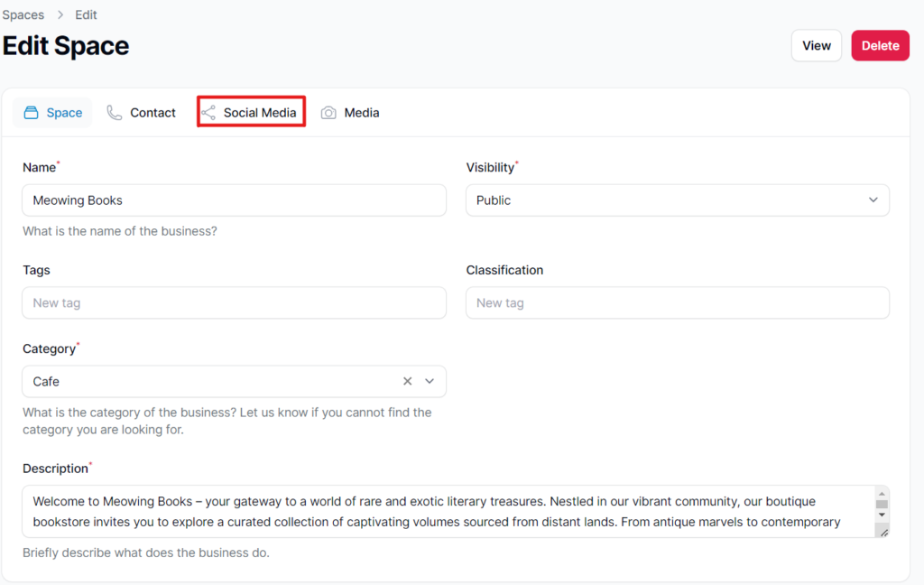The width and height of the screenshot is (924, 585).
Task: Focus the Name input field
Action: tap(234, 200)
